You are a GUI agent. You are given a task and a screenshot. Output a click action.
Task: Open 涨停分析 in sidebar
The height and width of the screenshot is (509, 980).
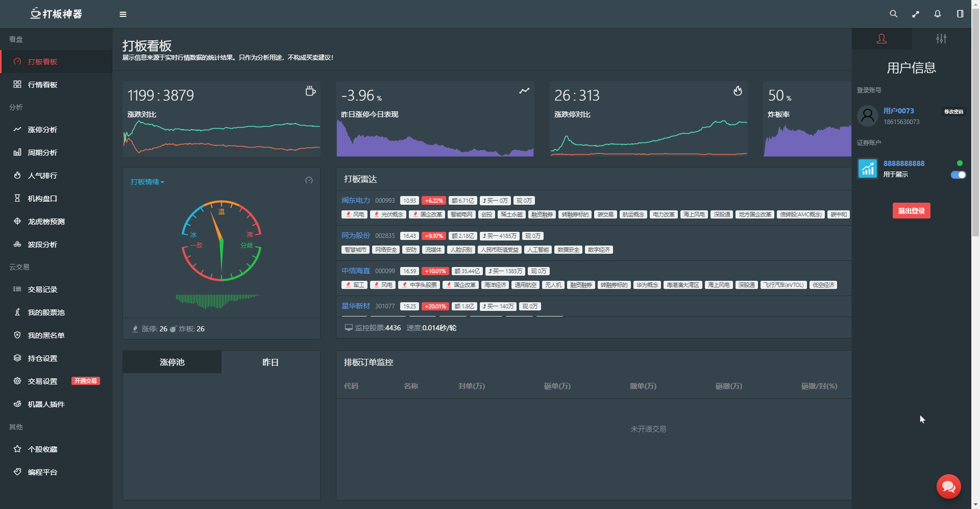click(56, 130)
